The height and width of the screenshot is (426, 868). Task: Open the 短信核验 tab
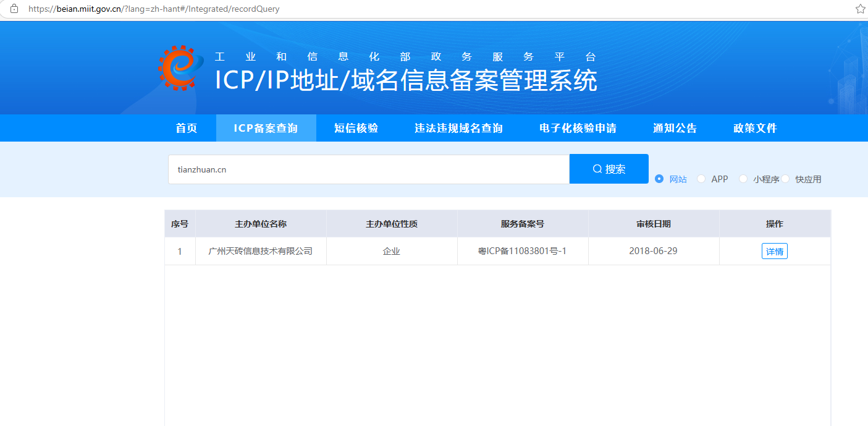point(356,128)
